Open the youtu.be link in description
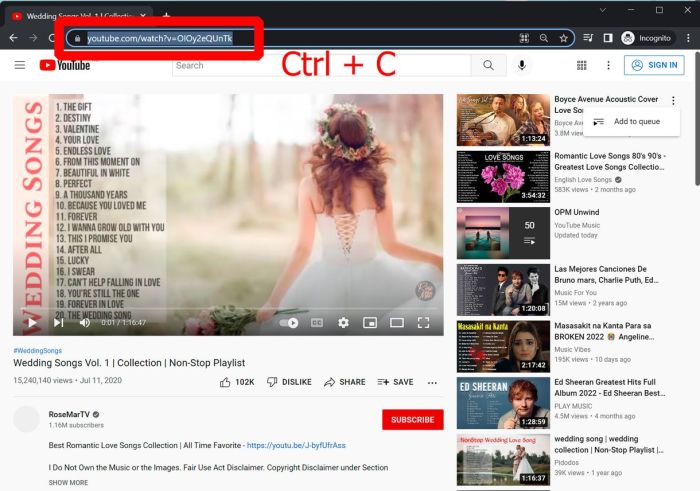 point(296,445)
